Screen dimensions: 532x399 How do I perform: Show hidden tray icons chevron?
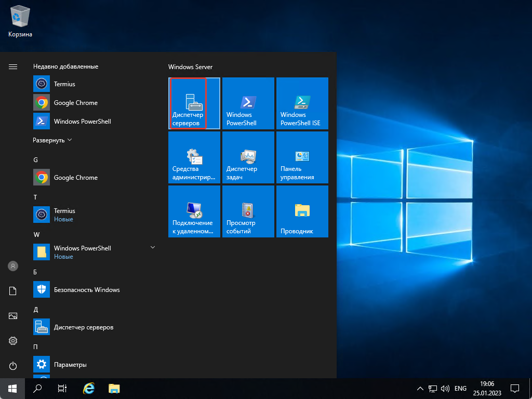(x=420, y=389)
